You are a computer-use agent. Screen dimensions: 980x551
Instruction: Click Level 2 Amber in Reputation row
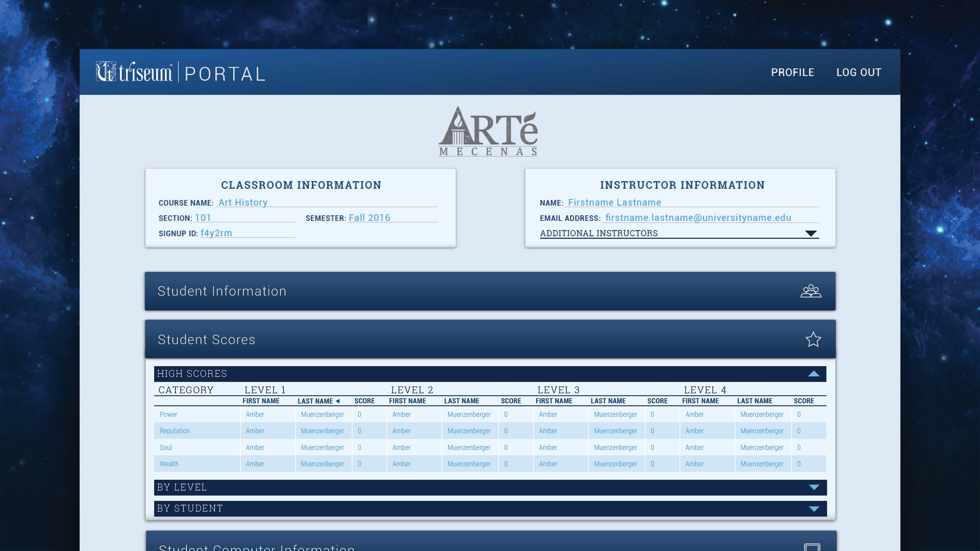(401, 431)
